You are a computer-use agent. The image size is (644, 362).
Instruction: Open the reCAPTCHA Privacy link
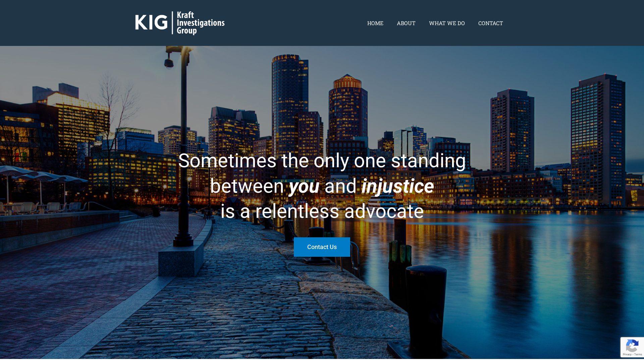(627, 354)
